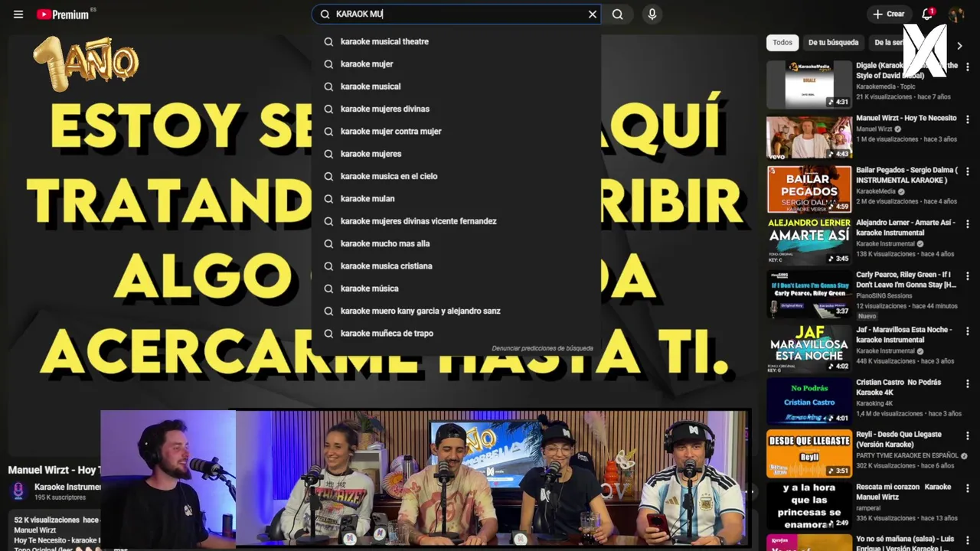Go to YouTube Premium home logo

(63, 14)
